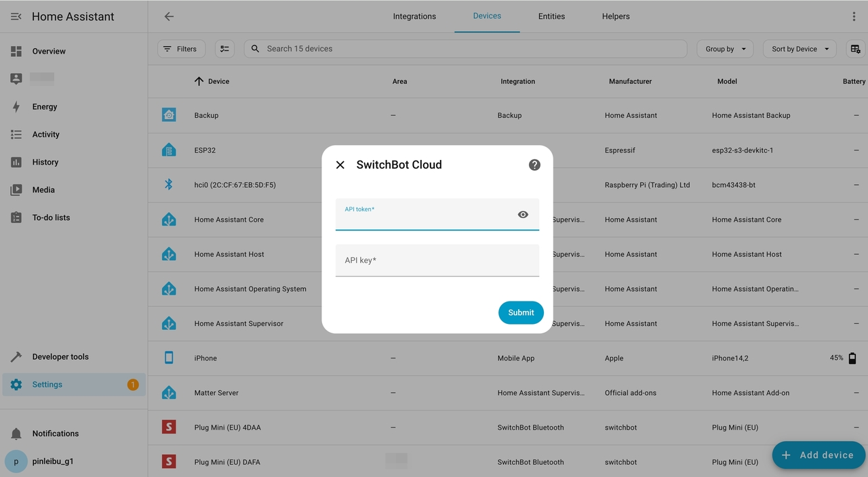Enter selection mode with the checklist icon

[x=224, y=49]
